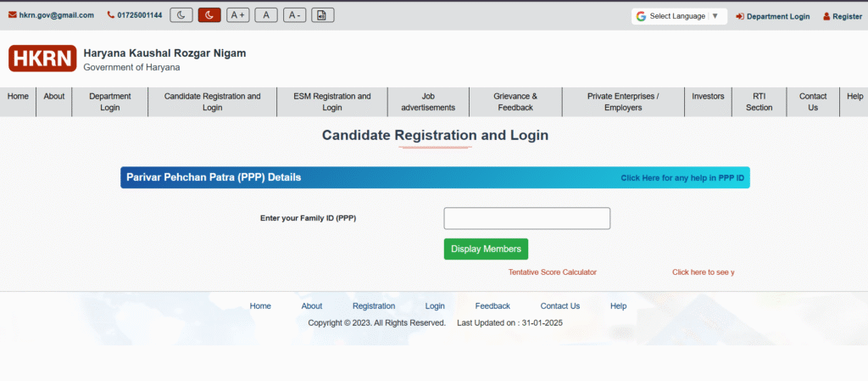
Task: Open the Job advertisements menu item
Action: coord(428,102)
